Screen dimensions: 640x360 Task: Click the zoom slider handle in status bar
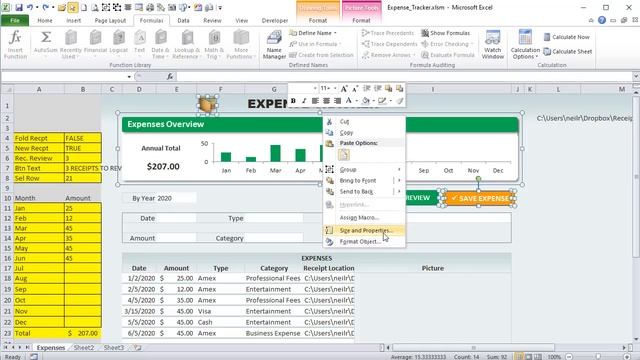598,357
